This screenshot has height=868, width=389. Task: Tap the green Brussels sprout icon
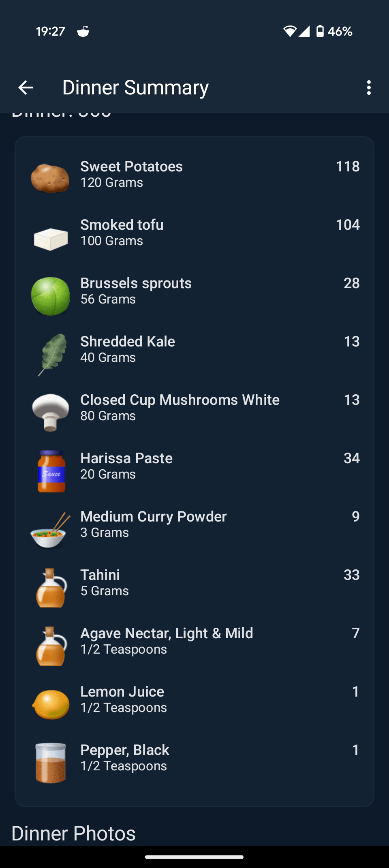tap(51, 296)
